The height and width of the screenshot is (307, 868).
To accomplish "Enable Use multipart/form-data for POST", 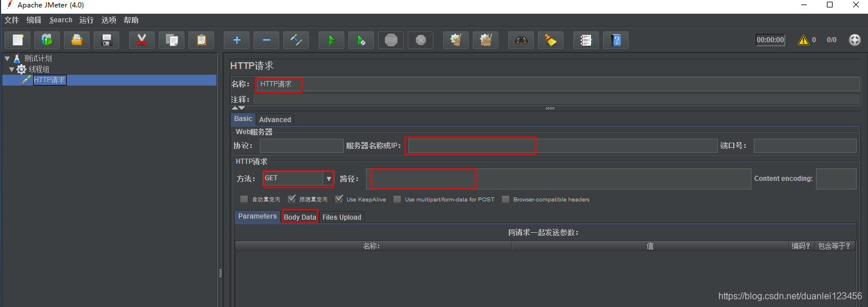I will coord(397,199).
